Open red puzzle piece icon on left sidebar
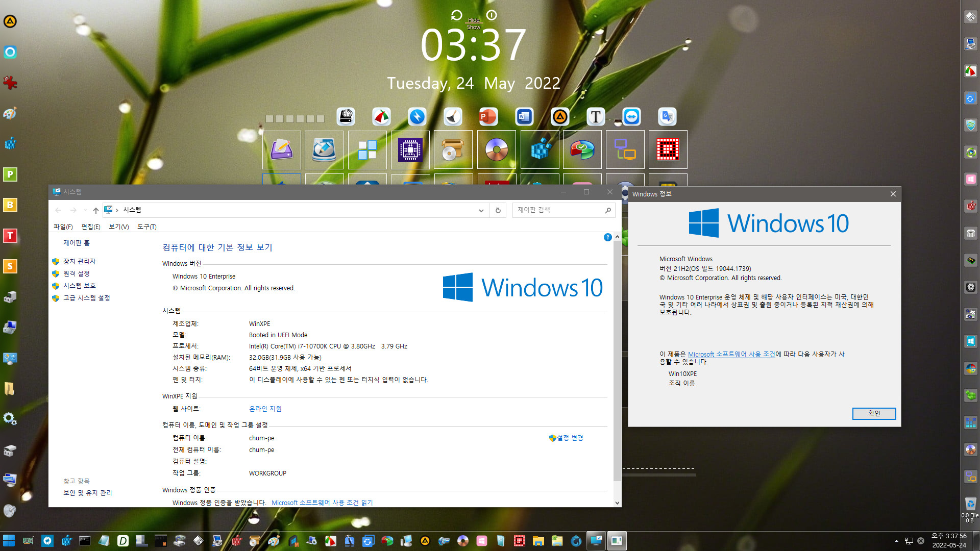The width and height of the screenshot is (980, 551). click(10, 83)
